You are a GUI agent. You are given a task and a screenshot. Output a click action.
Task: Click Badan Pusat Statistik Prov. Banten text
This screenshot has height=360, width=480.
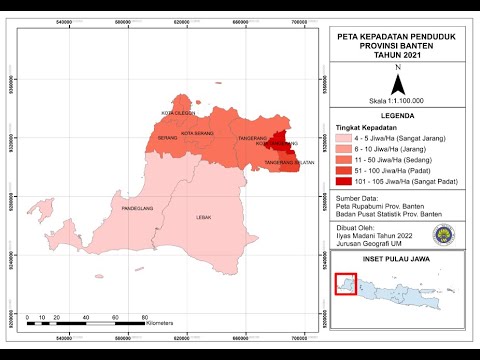pyautogui.click(x=389, y=214)
